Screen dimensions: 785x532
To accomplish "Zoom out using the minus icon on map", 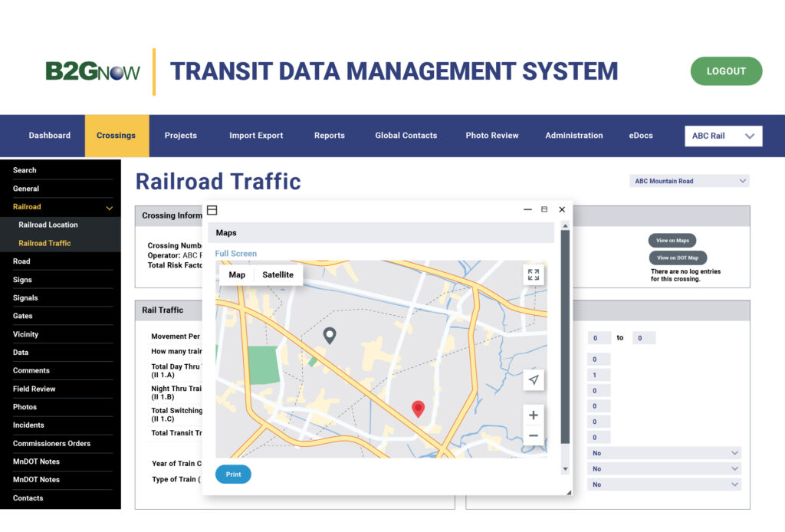I will [x=533, y=435].
